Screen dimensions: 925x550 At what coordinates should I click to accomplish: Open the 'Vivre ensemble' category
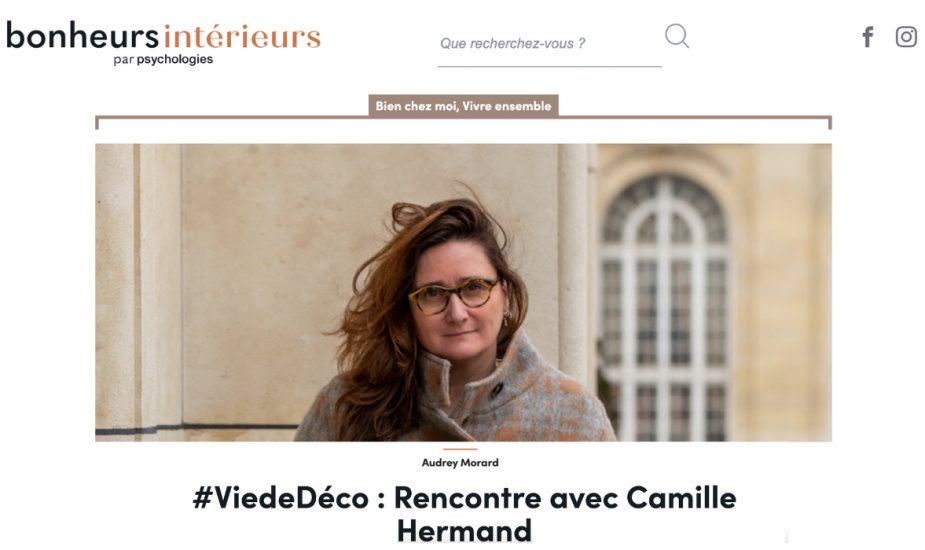pyautogui.click(x=507, y=106)
